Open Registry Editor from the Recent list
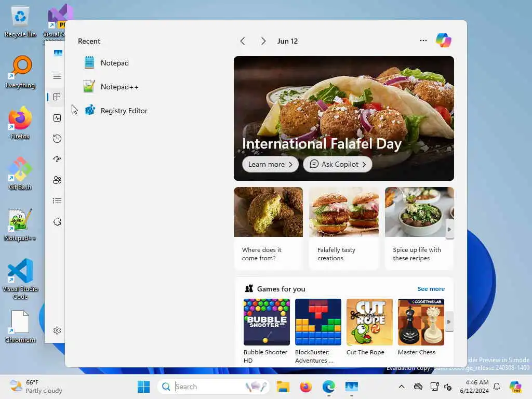532x399 pixels. (x=116, y=111)
